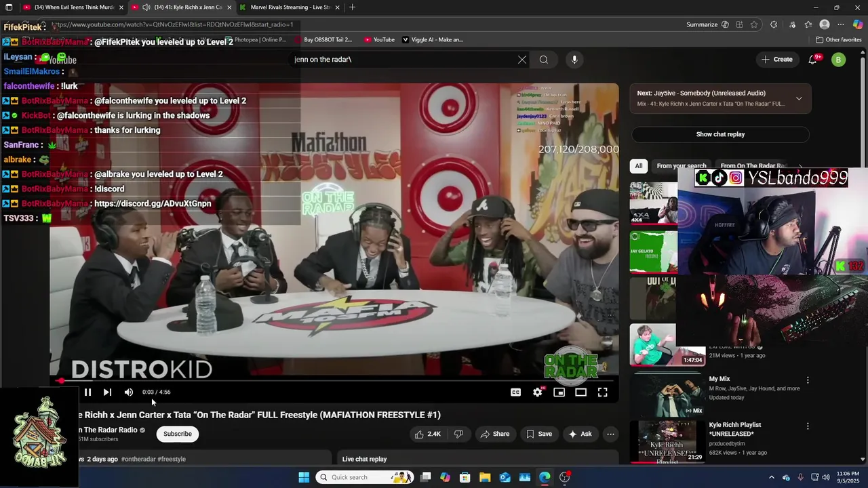
Task: Select the From your search chip
Action: coord(681,165)
